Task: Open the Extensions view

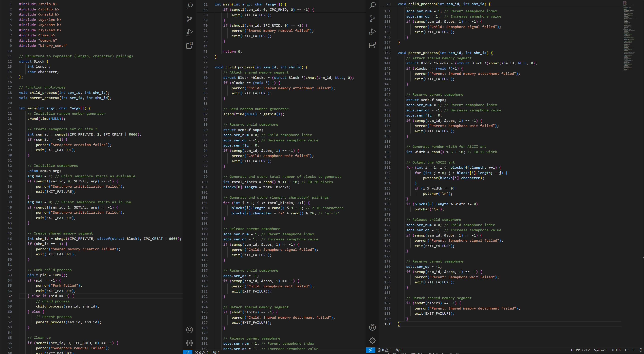Action: coord(190,45)
